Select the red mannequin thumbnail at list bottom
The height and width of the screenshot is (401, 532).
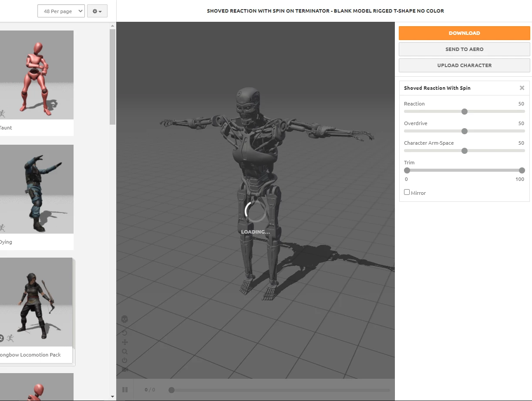[37, 387]
